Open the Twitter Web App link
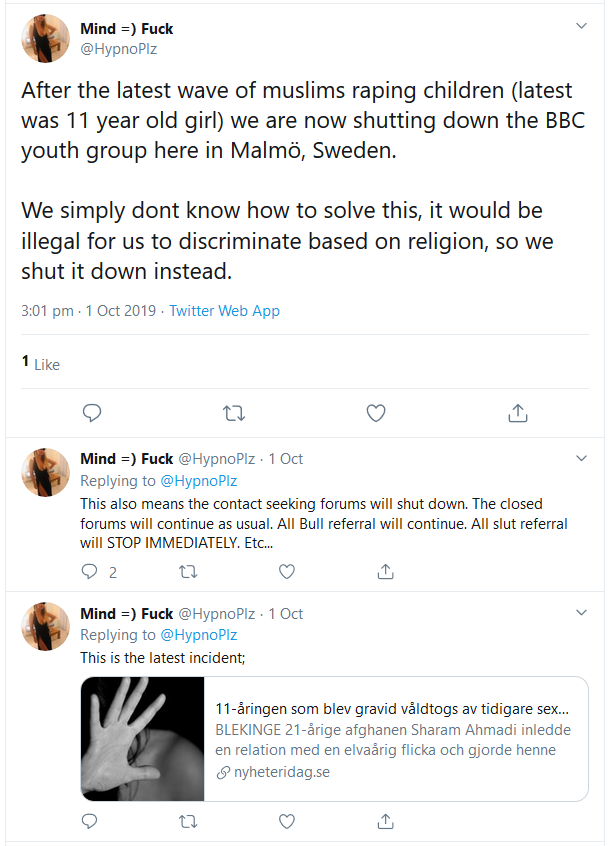609x846 pixels. click(224, 311)
